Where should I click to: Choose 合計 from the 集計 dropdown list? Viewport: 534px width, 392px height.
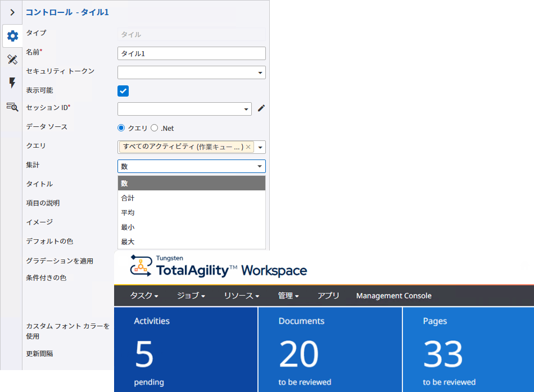point(169,198)
